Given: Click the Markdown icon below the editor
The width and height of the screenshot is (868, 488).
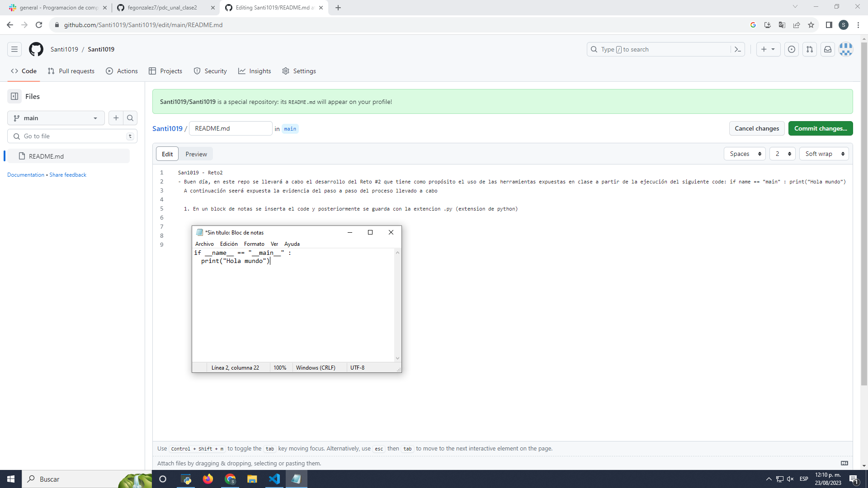Looking at the screenshot, I should [x=844, y=463].
